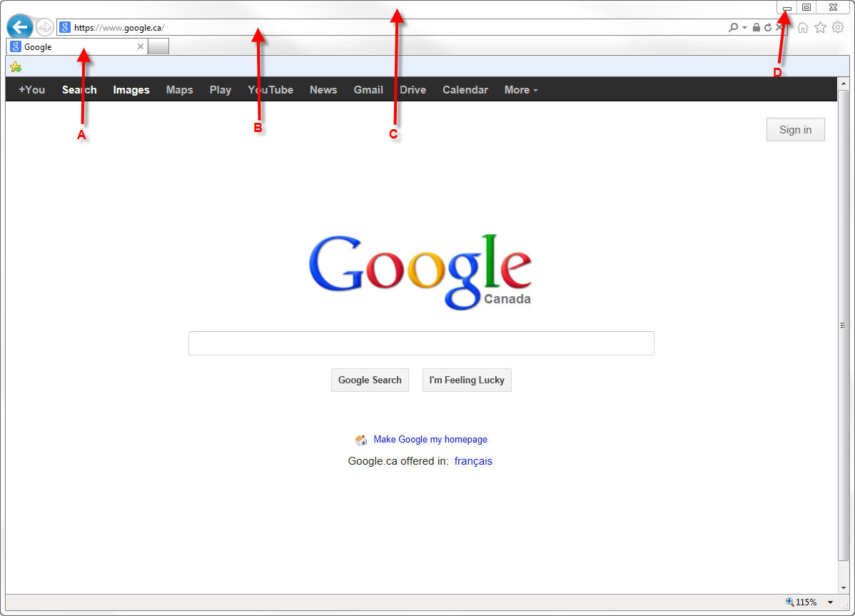
Task: Click the Home icon in the browser toolbar
Action: pos(803,27)
